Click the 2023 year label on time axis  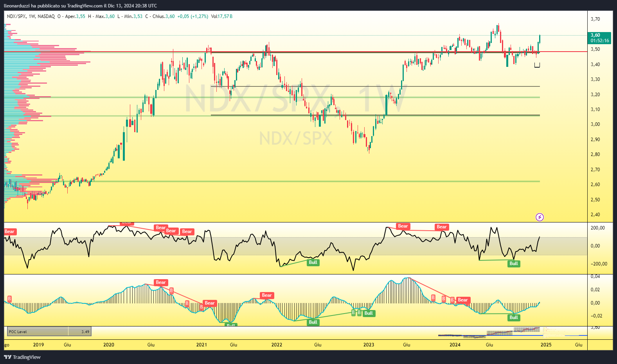pyautogui.click(x=369, y=345)
